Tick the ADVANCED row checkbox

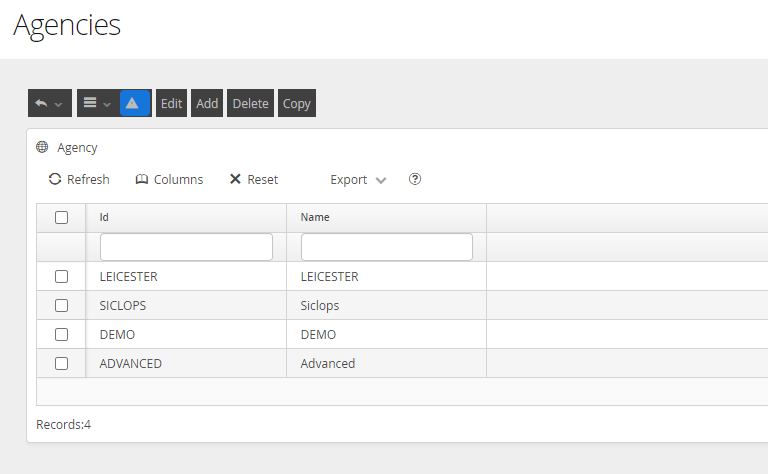61,364
